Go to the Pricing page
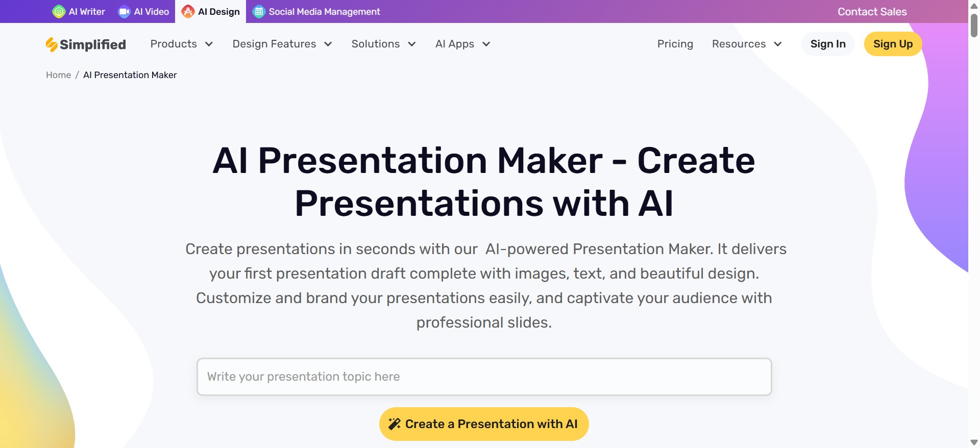 click(675, 44)
